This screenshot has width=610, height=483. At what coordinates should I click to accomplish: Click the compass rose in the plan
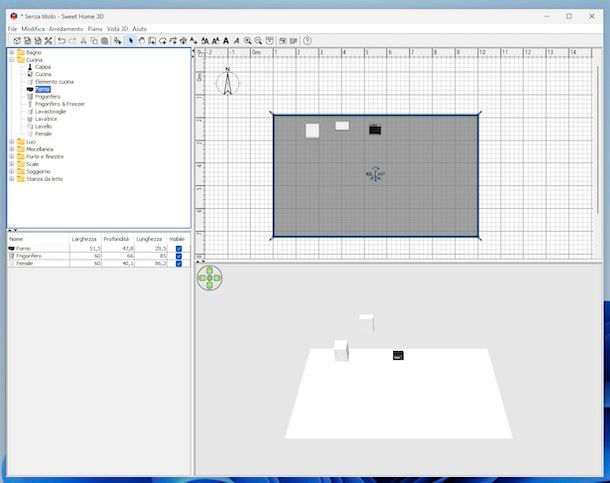[228, 82]
